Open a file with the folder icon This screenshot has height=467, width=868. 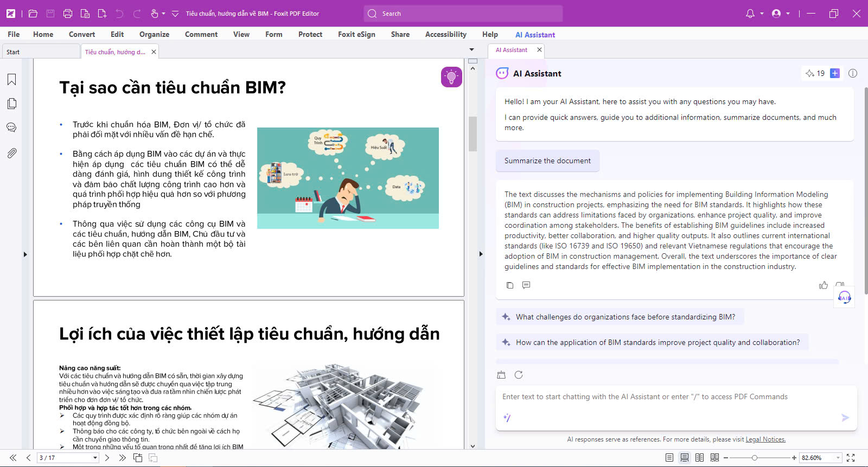click(x=33, y=14)
